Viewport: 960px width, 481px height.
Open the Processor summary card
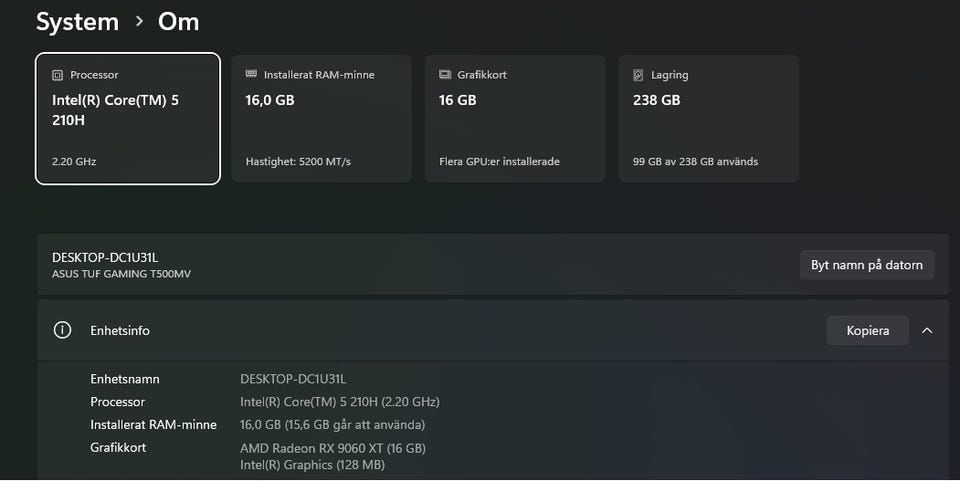[x=128, y=119]
